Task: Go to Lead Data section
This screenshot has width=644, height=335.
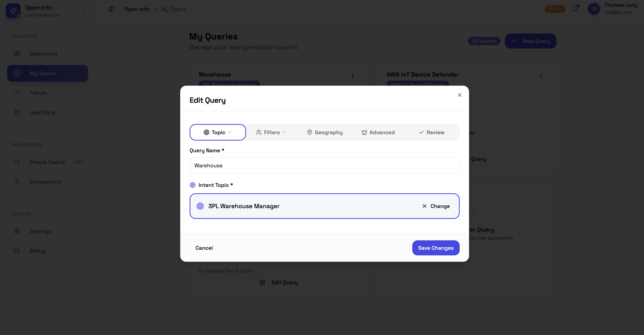Action: point(42,112)
